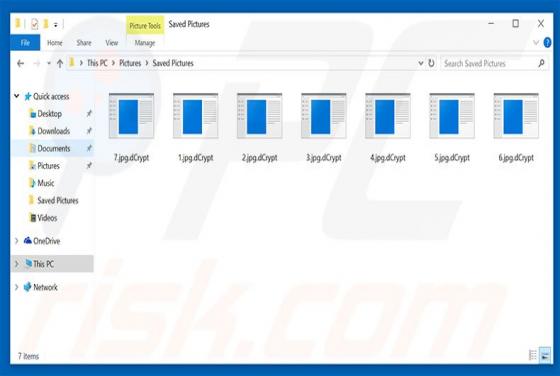
Task: Expand the ribbon with the chevron
Action: pyautogui.click(x=536, y=42)
